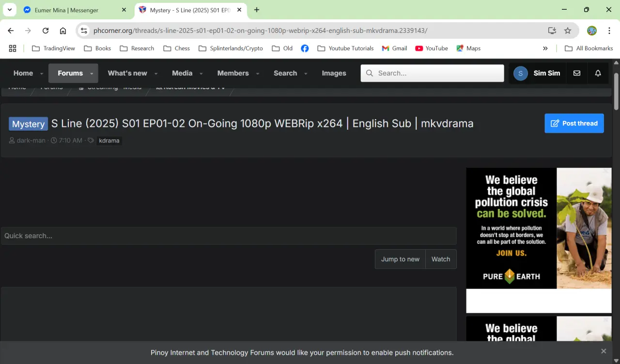Open the Home nav item
The height and width of the screenshot is (364, 620).
click(x=23, y=73)
